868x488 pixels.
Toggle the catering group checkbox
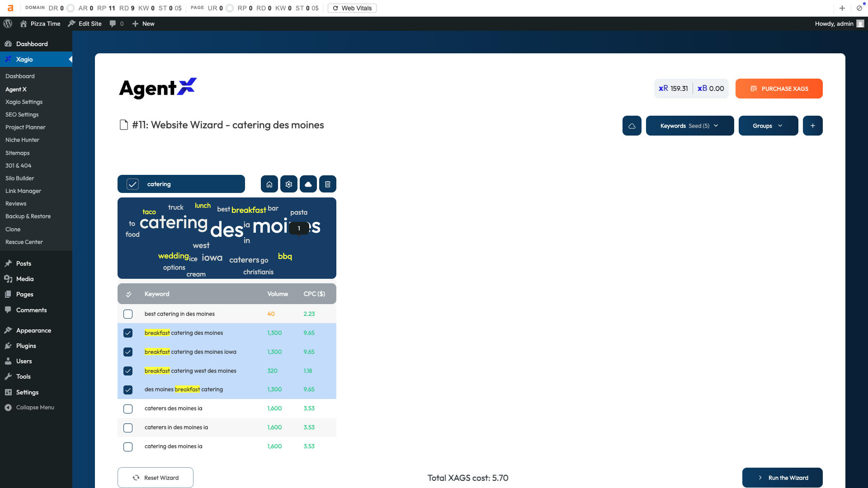(132, 184)
